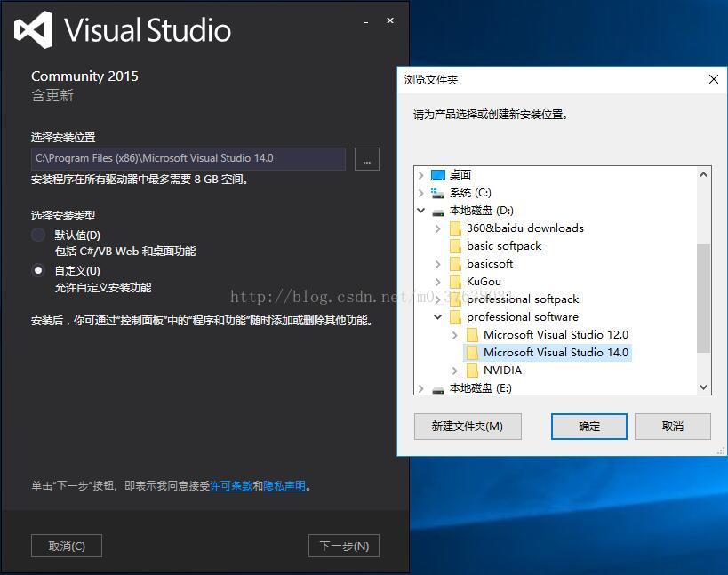The image size is (728, 575).
Task: Click the Desktop (桌面) monitor icon
Action: (438, 175)
